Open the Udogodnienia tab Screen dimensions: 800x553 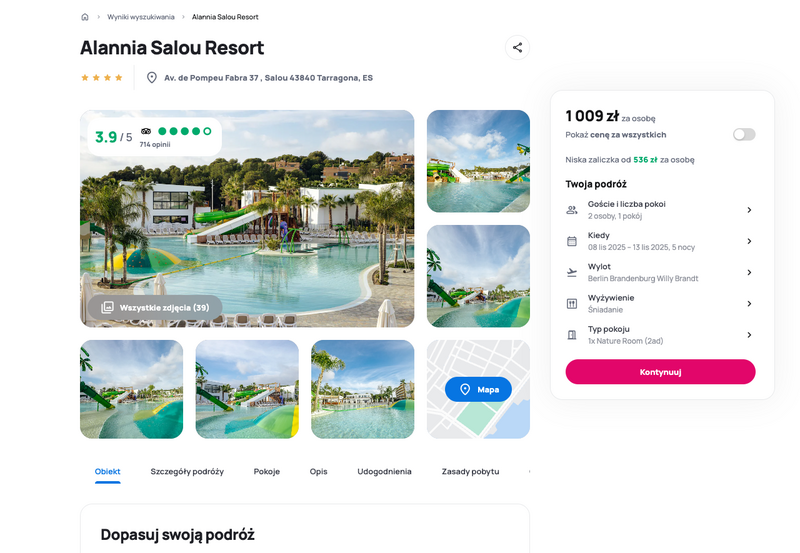[384, 471]
